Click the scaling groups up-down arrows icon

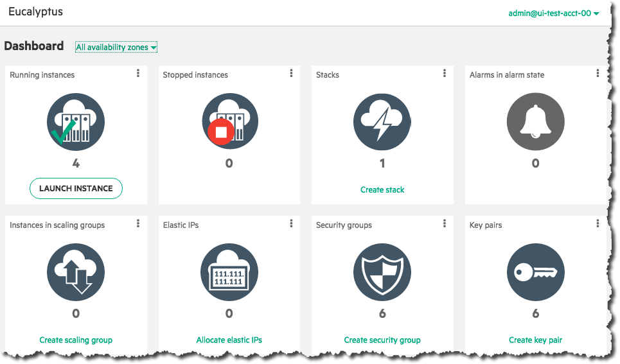tap(76, 272)
